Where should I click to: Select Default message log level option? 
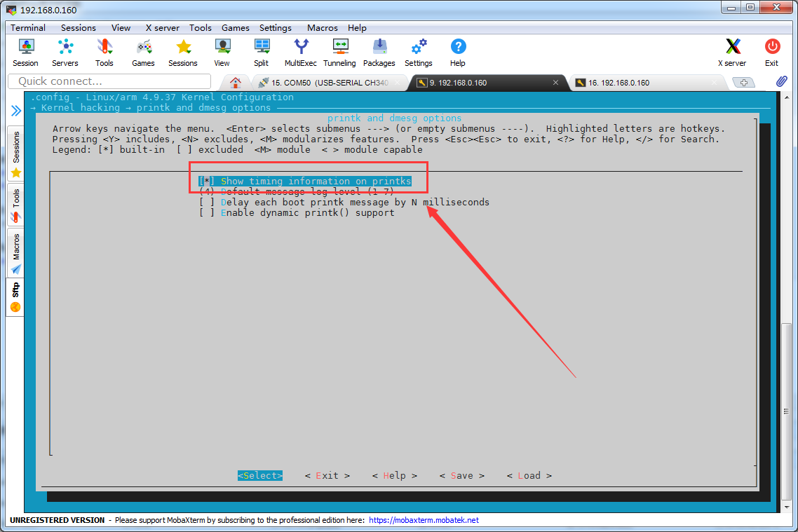(297, 192)
